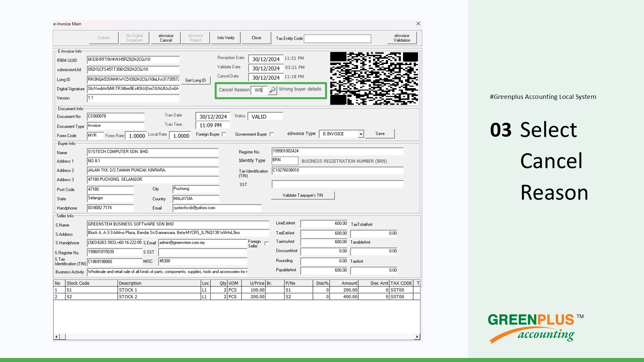The width and height of the screenshot is (644, 362).
Task: Click the buyer SST field
Action: click(x=337, y=184)
